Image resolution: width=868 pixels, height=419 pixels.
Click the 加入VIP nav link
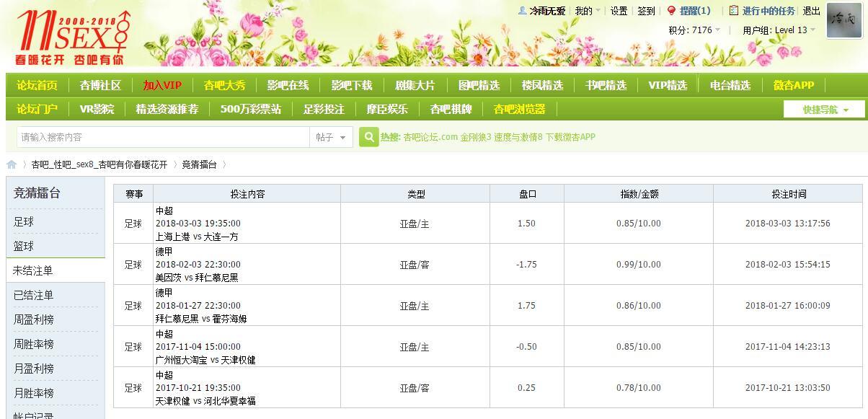[162, 85]
